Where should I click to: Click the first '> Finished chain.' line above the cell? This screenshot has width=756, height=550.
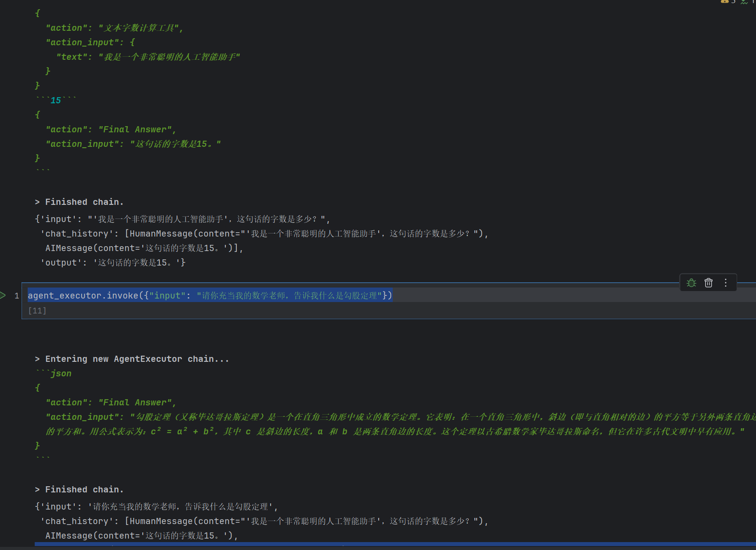click(x=80, y=202)
